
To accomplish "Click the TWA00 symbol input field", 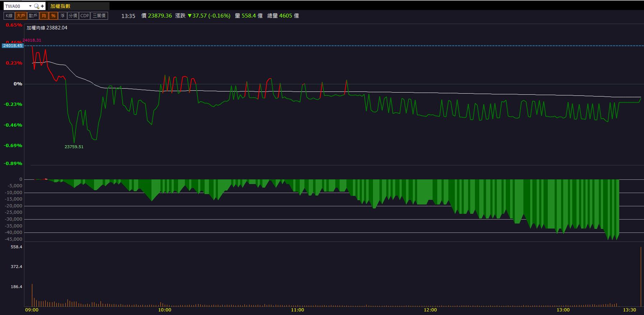I will pos(16,6).
